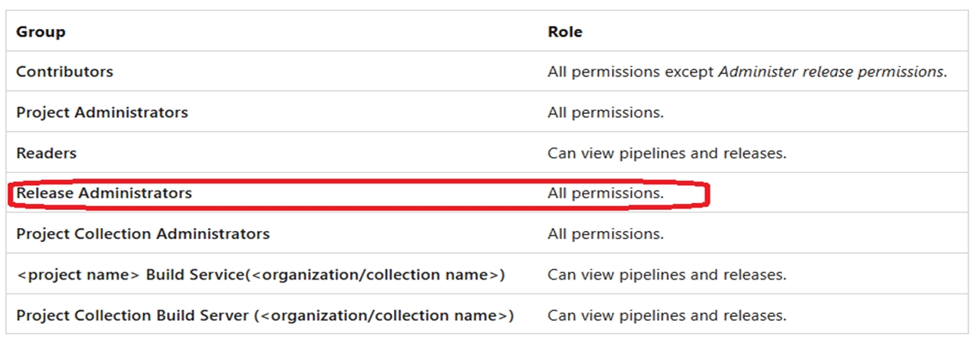Select Project Collection Build Server entry

(265, 315)
